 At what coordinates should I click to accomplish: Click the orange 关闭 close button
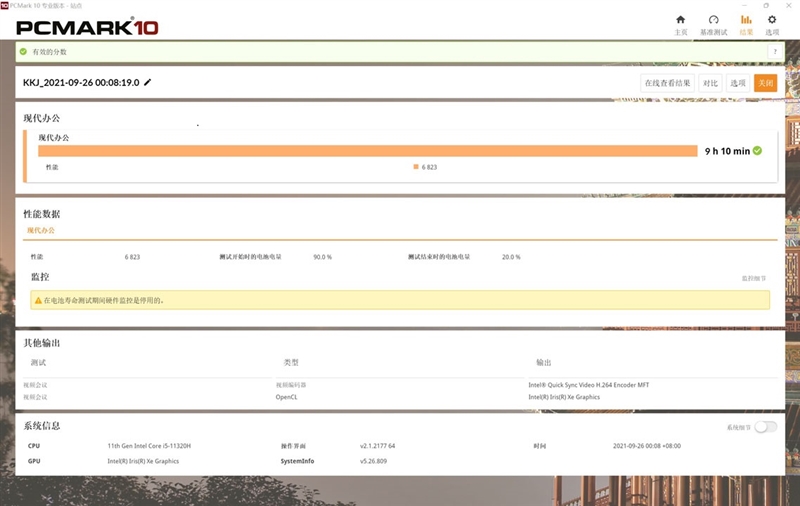(x=765, y=83)
